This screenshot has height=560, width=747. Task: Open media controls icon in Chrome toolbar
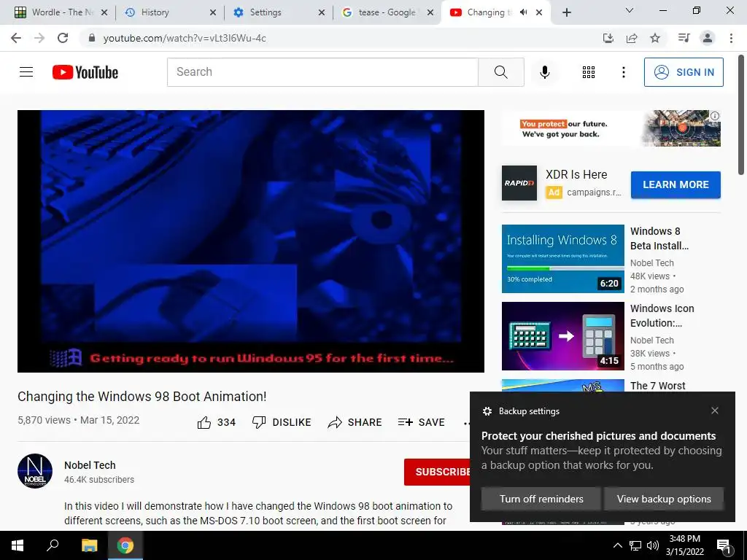coord(684,38)
